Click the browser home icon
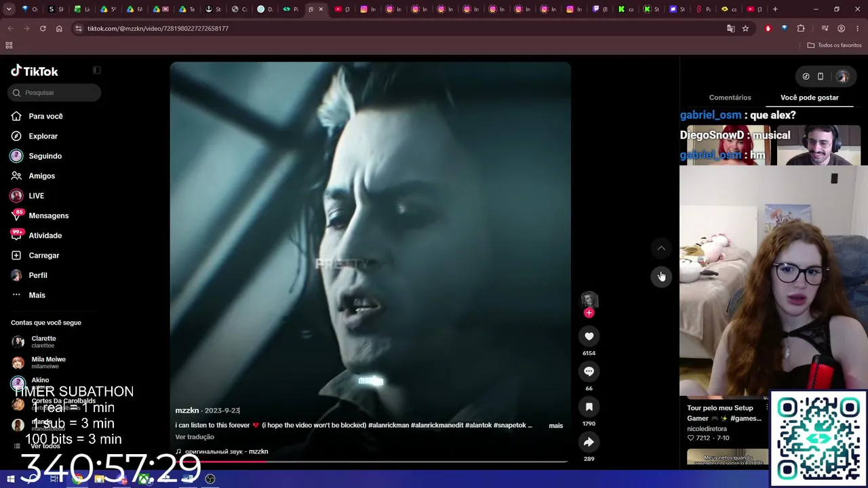Viewport: 868px width, 488px height. pos(59,28)
